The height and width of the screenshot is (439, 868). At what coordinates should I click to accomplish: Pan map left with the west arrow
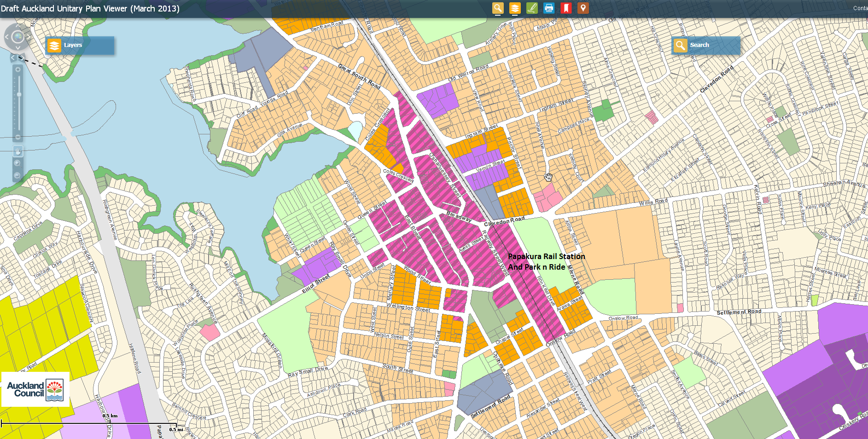pyautogui.click(x=6, y=36)
